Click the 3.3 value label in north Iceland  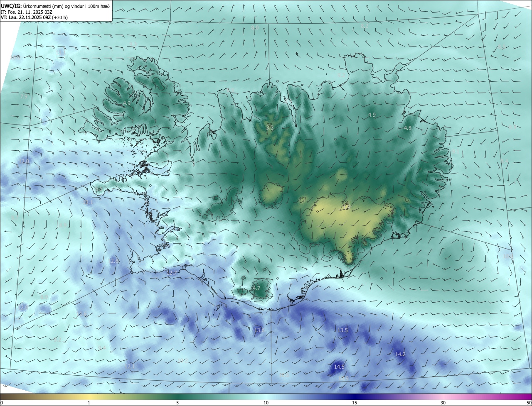tap(270, 128)
